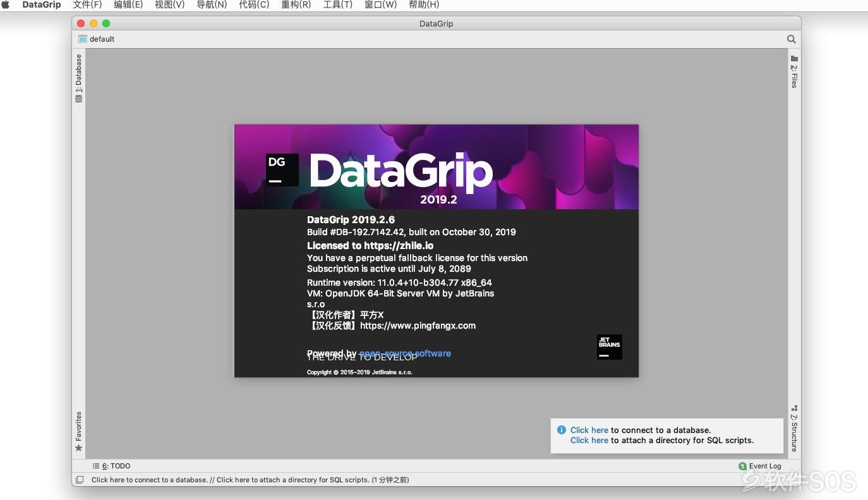Click the Runtime version line
This screenshot has height=500, width=868.
point(399,283)
